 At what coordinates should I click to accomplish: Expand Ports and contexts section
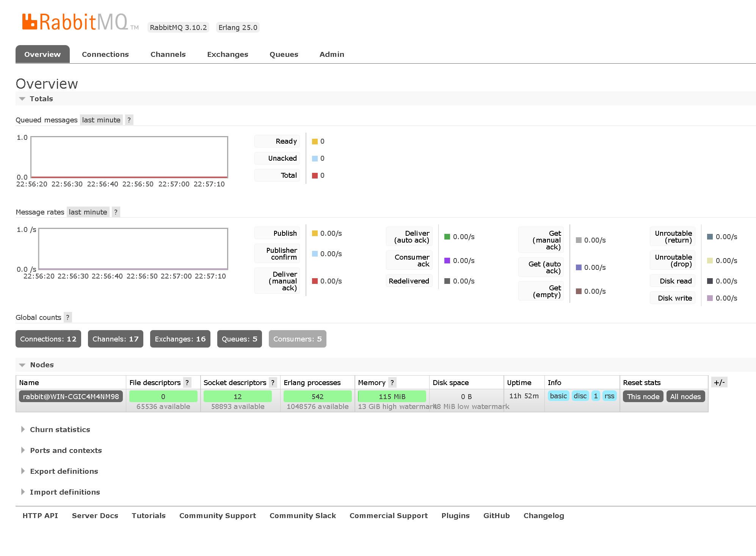[x=66, y=451]
